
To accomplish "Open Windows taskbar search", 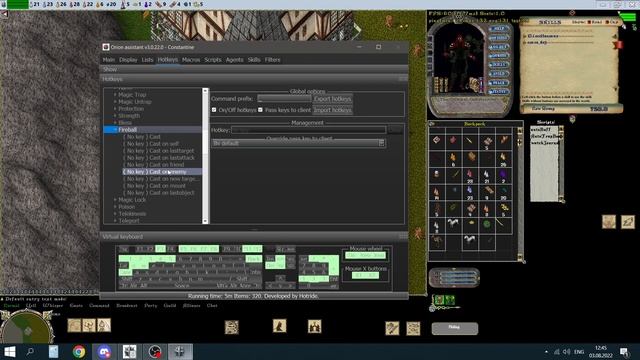I will pos(30,351).
